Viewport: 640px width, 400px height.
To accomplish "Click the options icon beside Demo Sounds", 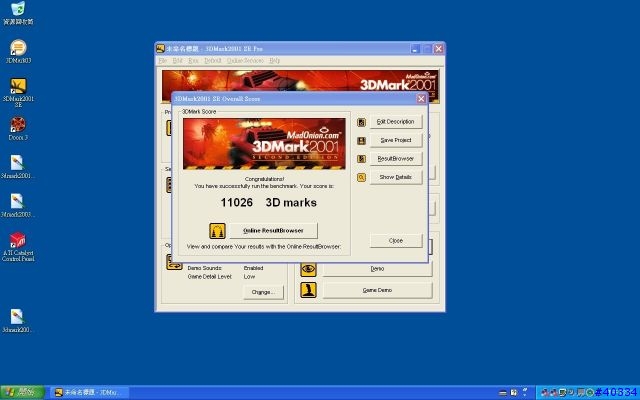I will [x=174, y=262].
